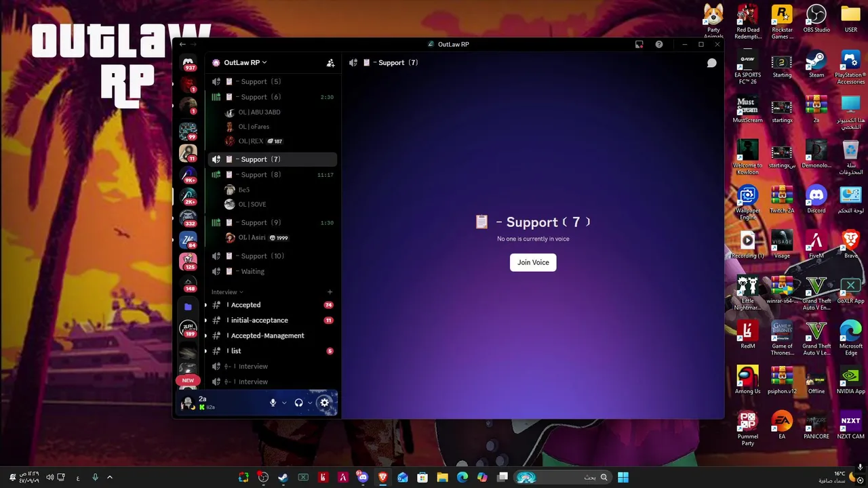Toggle Discord headphones deafen
Screen dimensions: 868x488
point(298,403)
